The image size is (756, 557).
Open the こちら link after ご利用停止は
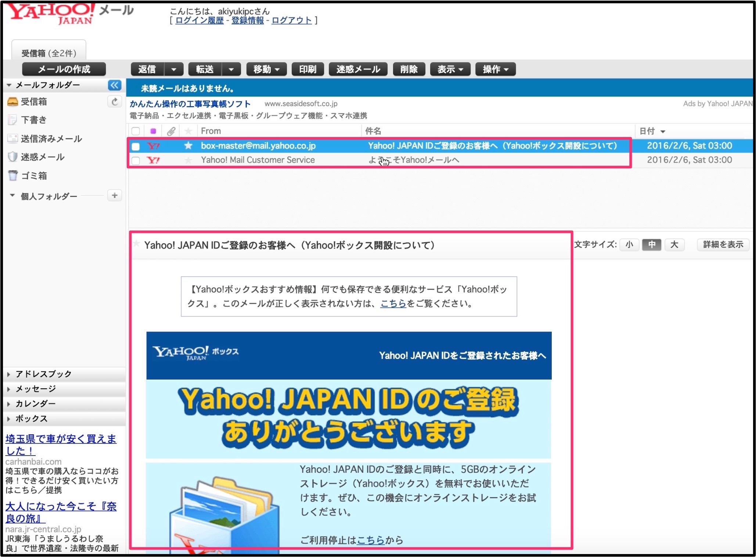(371, 540)
